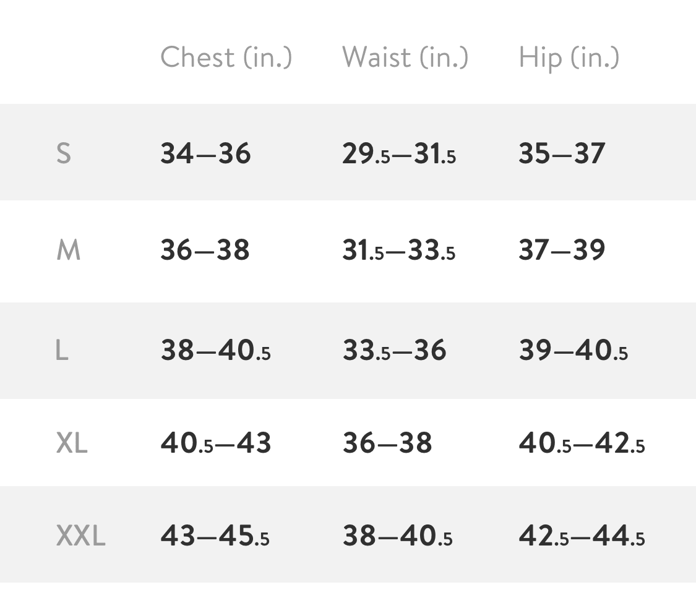This screenshot has width=696, height=616.
Task: Click the Waist (in.) column header
Action: coord(405,58)
